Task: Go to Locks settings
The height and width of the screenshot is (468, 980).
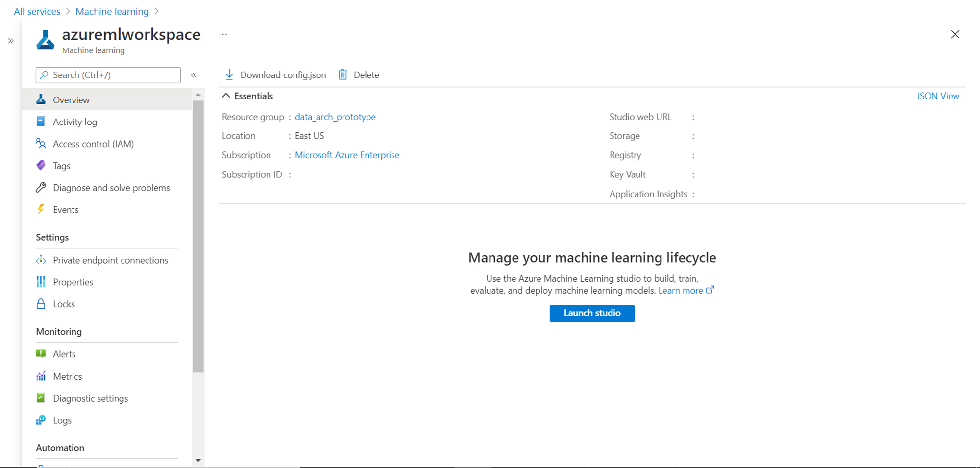Action: pos(107,304)
